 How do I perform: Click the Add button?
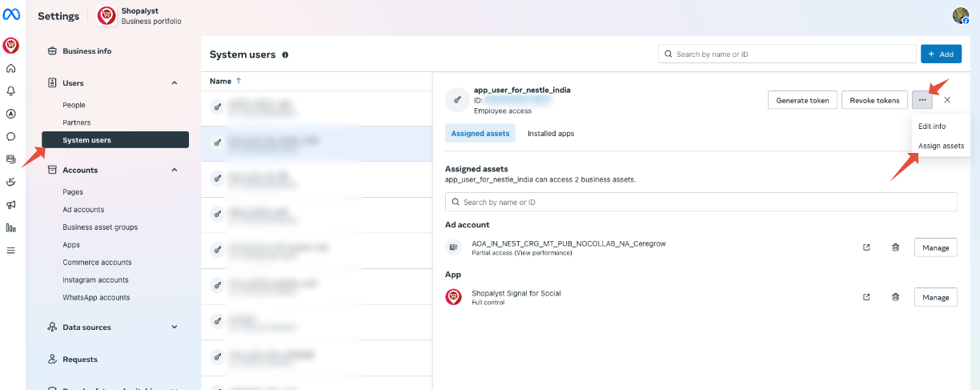tap(941, 54)
